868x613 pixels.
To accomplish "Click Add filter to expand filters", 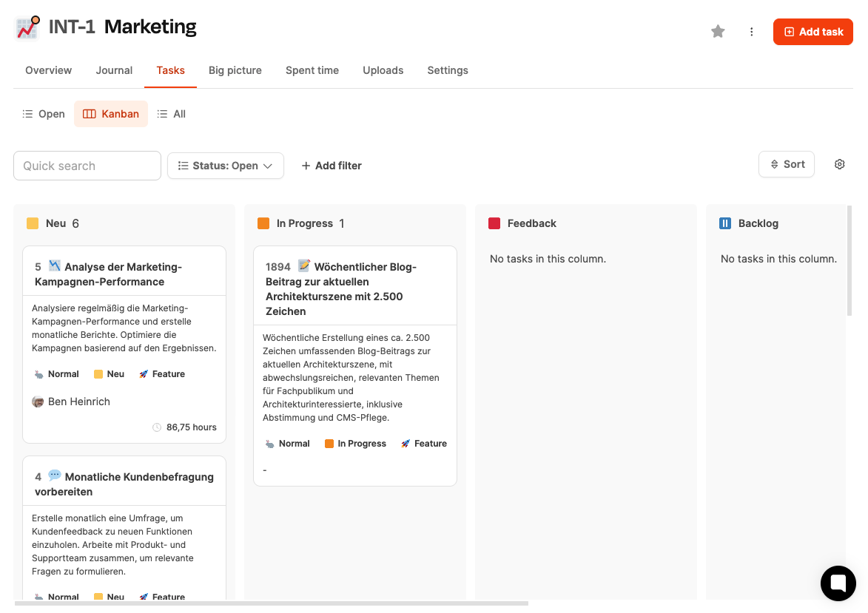I will point(332,166).
